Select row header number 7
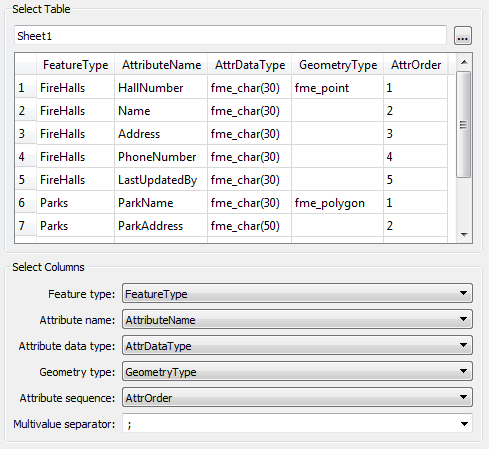This screenshot has height=449, width=489. pos(26,226)
